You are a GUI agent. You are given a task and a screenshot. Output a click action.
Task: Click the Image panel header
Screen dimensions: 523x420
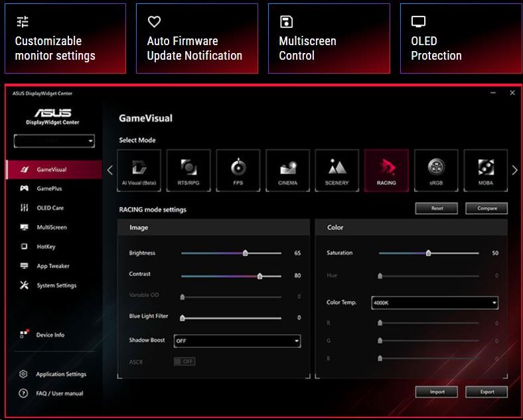click(x=214, y=228)
